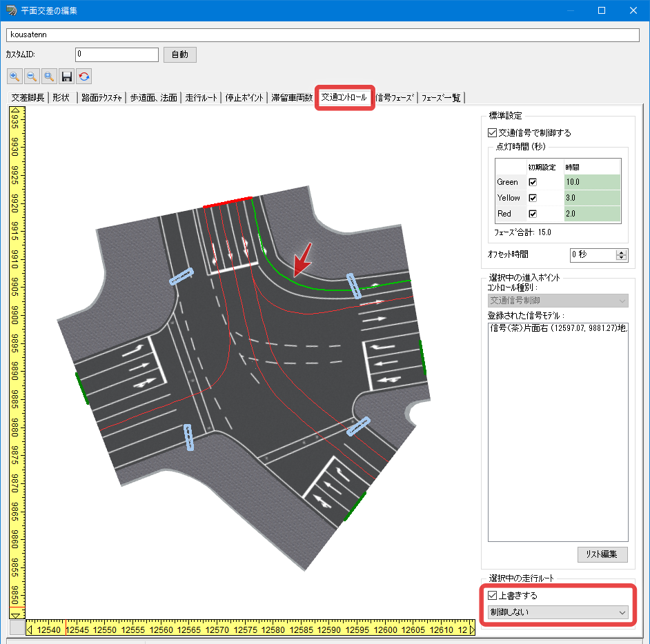Click the ruler right scroll arrow

click(x=472, y=630)
